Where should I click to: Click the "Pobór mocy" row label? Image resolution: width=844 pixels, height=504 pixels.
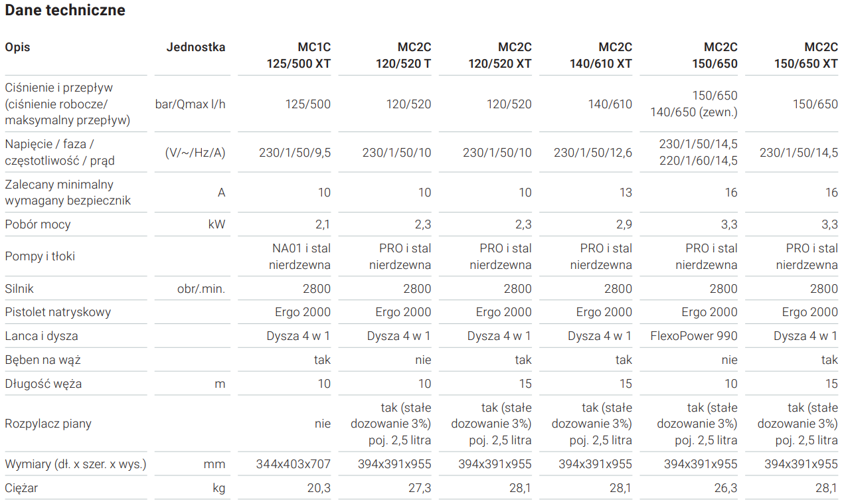[x=38, y=224]
